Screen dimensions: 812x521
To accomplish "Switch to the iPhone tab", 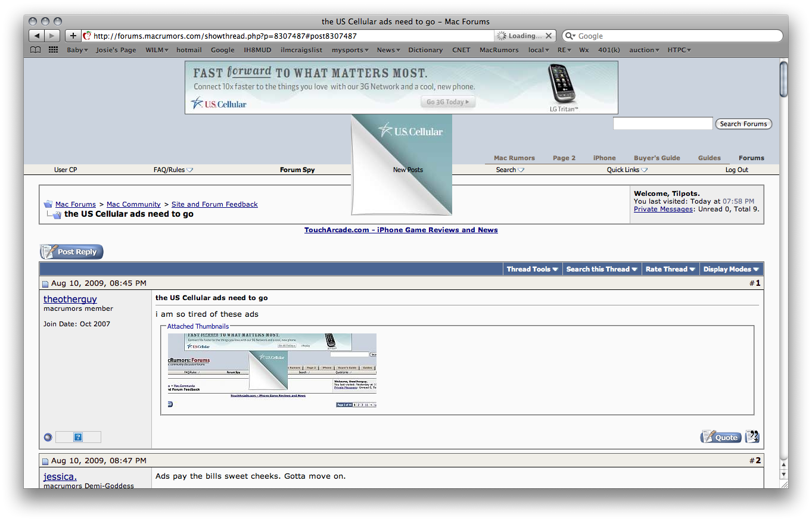I will point(605,158).
